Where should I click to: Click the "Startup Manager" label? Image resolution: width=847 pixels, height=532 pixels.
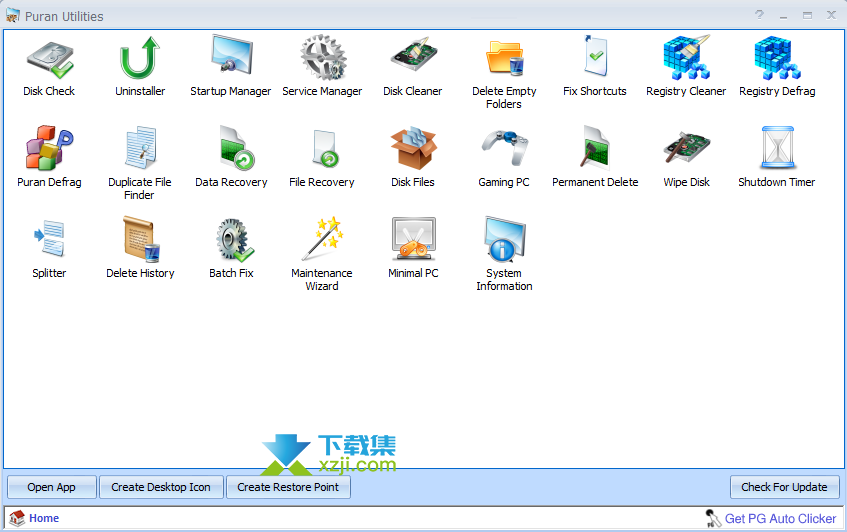tap(231, 91)
